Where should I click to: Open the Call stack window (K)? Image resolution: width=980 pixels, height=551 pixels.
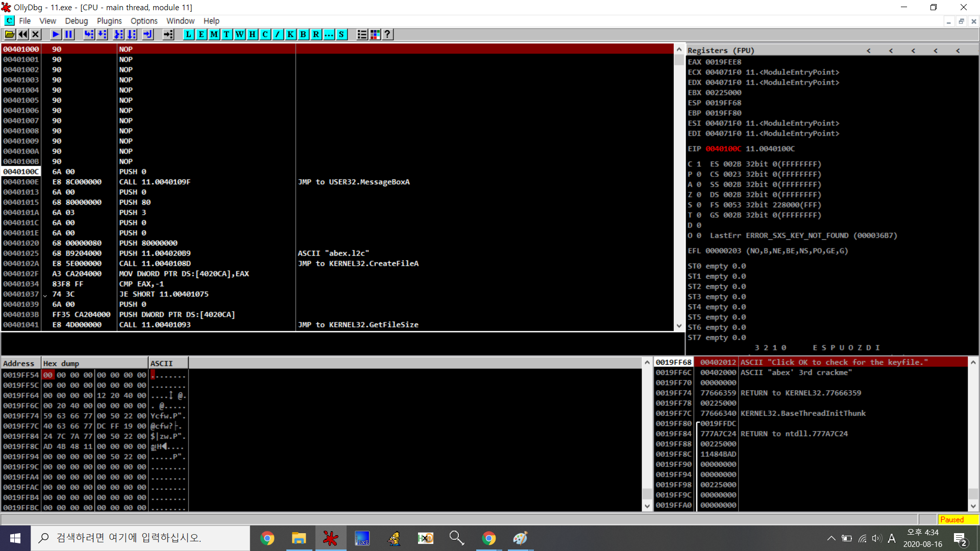[x=290, y=34]
